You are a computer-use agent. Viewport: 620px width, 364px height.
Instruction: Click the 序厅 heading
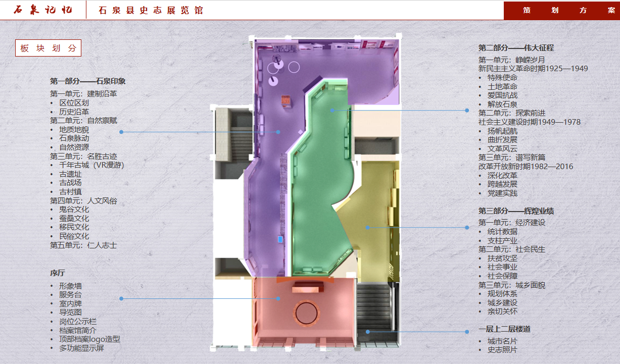pos(58,273)
